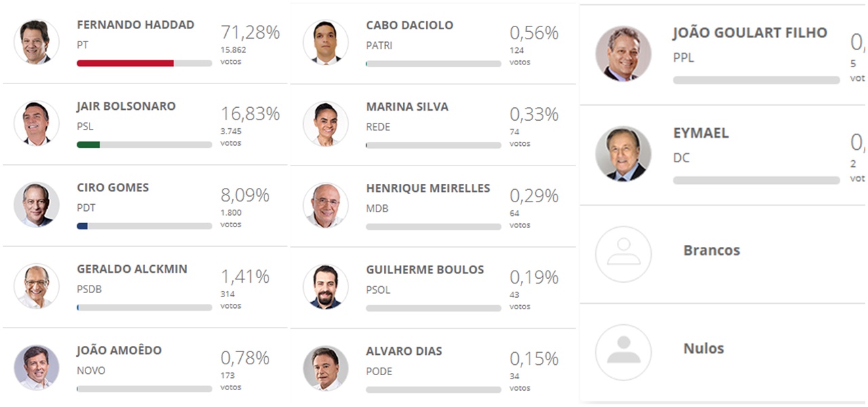Viewport: 868px width, 407px height.
Task: Click the green PSL vote progress bar
Action: click(88, 144)
